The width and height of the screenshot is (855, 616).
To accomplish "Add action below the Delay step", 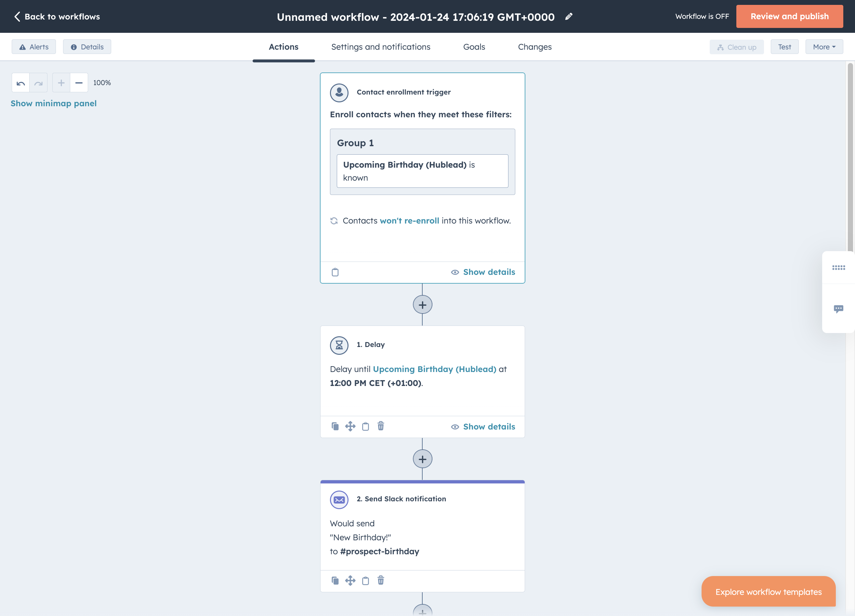I will [422, 459].
